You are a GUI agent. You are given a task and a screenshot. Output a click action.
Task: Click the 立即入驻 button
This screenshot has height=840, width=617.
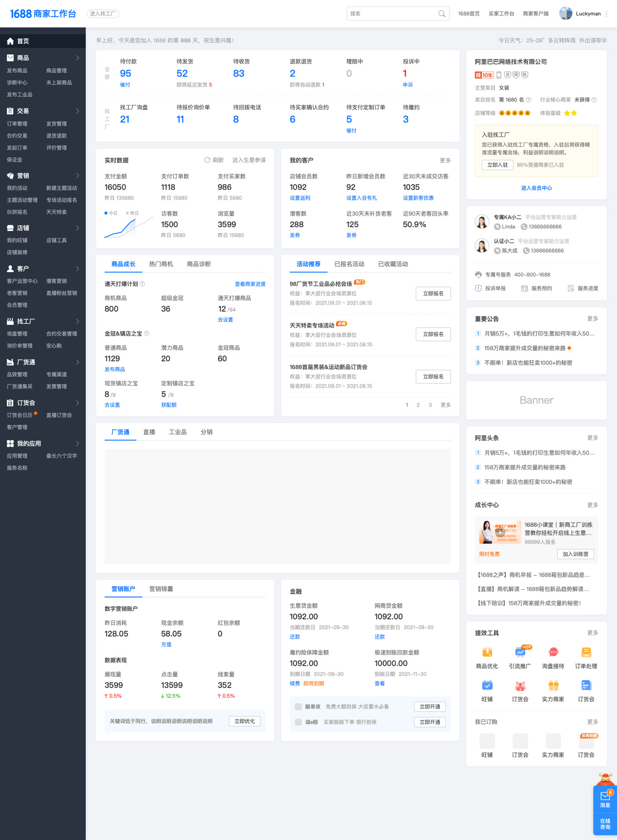click(498, 165)
